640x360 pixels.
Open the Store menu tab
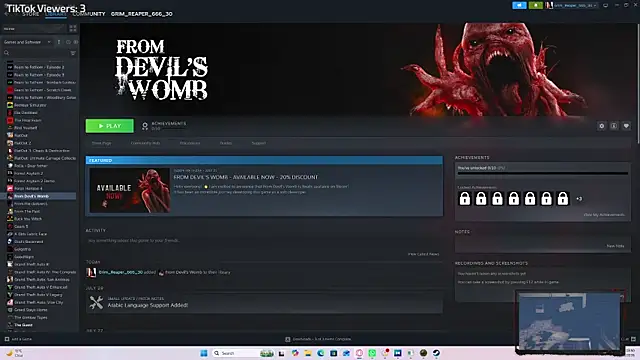(31, 14)
